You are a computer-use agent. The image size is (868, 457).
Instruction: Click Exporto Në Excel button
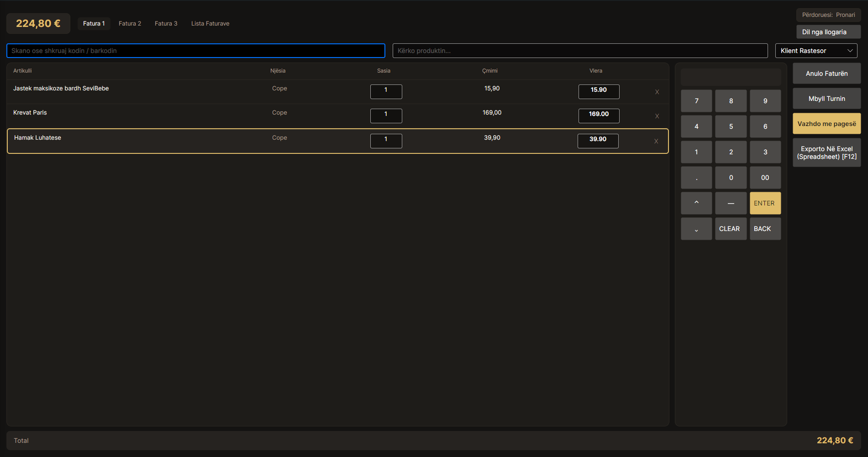tap(826, 153)
